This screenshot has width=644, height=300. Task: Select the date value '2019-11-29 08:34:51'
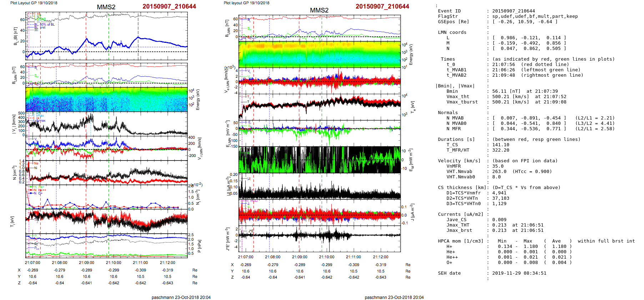[519, 273]
